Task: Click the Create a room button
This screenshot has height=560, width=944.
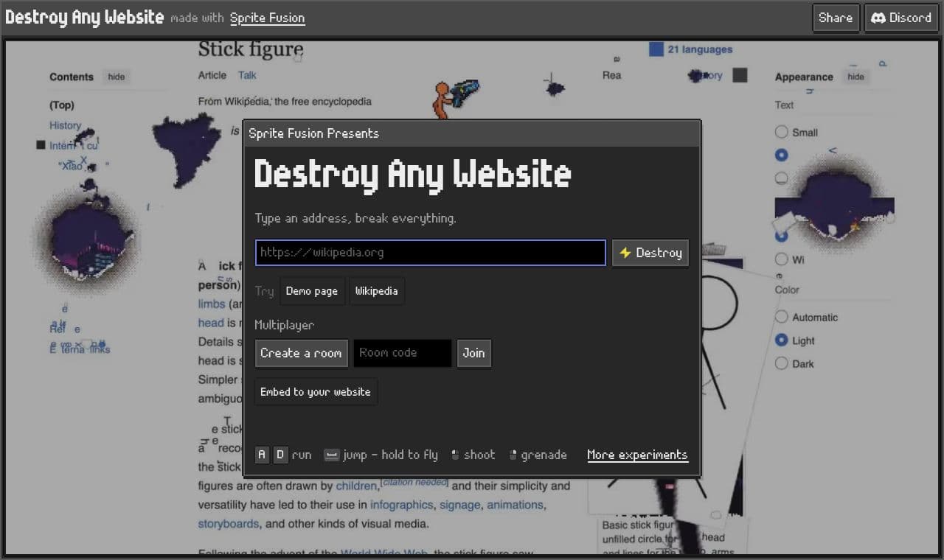Action: pos(301,353)
